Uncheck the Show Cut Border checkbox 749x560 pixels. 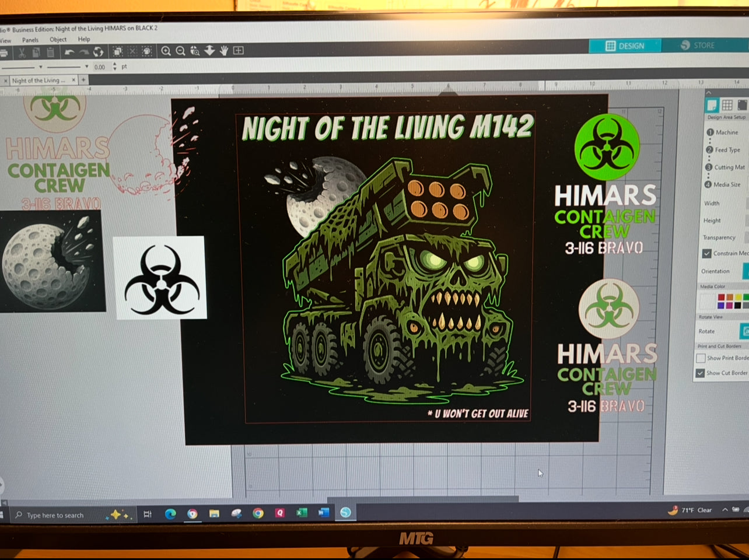click(x=700, y=373)
